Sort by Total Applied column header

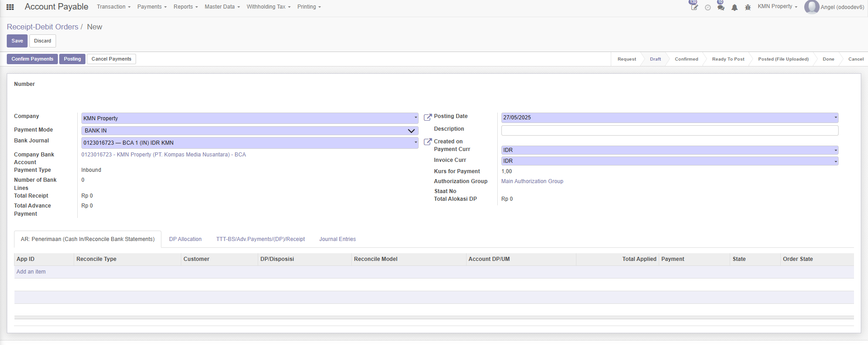(x=618, y=259)
